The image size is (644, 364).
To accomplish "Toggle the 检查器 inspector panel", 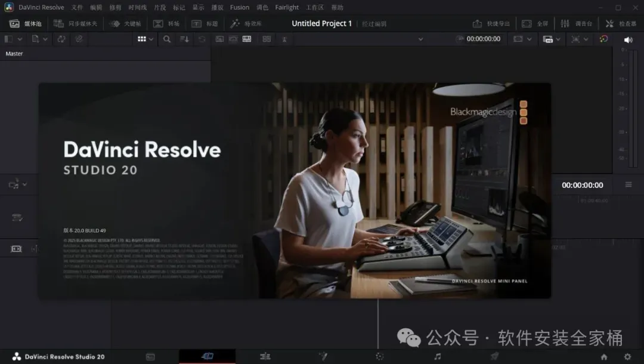I will [621, 23].
